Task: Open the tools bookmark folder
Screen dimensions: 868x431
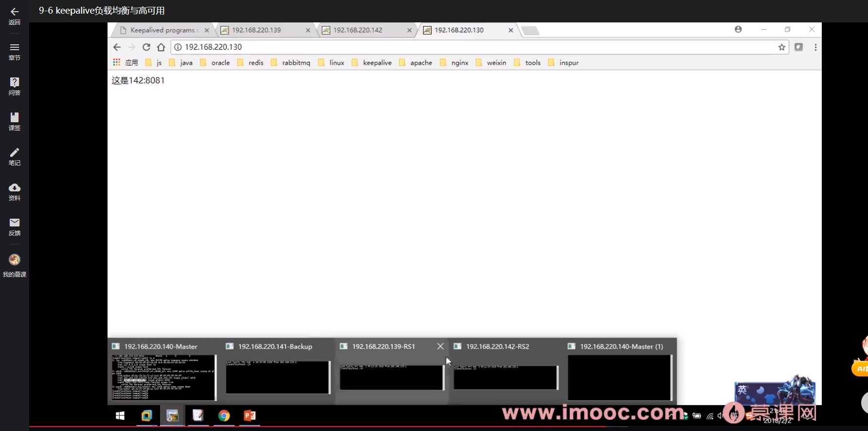Action: (527, 62)
